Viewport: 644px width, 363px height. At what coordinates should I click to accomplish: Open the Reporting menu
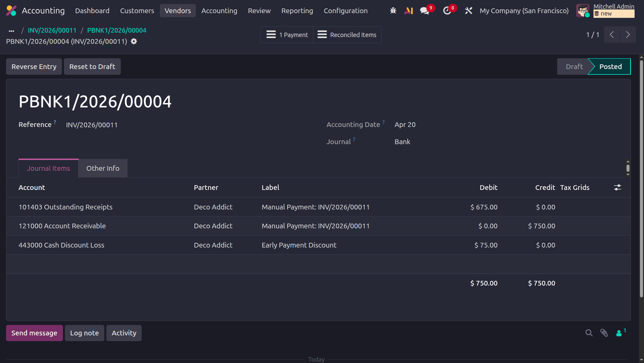click(297, 10)
